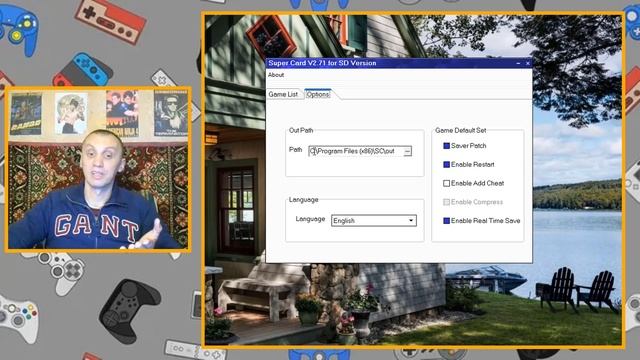Click the Out Path text field

point(356,151)
